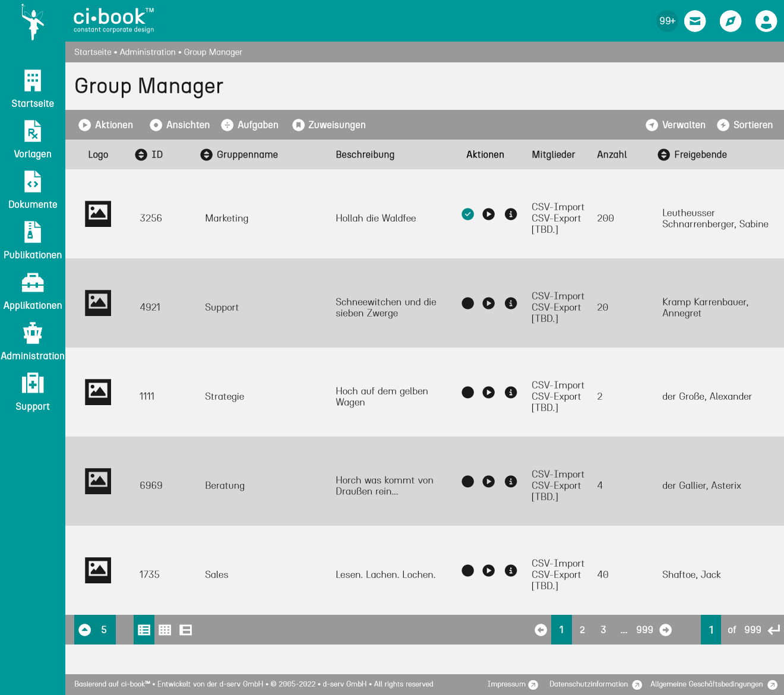The height and width of the screenshot is (695, 784).
Task: Run play action for Sales row
Action: [489, 570]
